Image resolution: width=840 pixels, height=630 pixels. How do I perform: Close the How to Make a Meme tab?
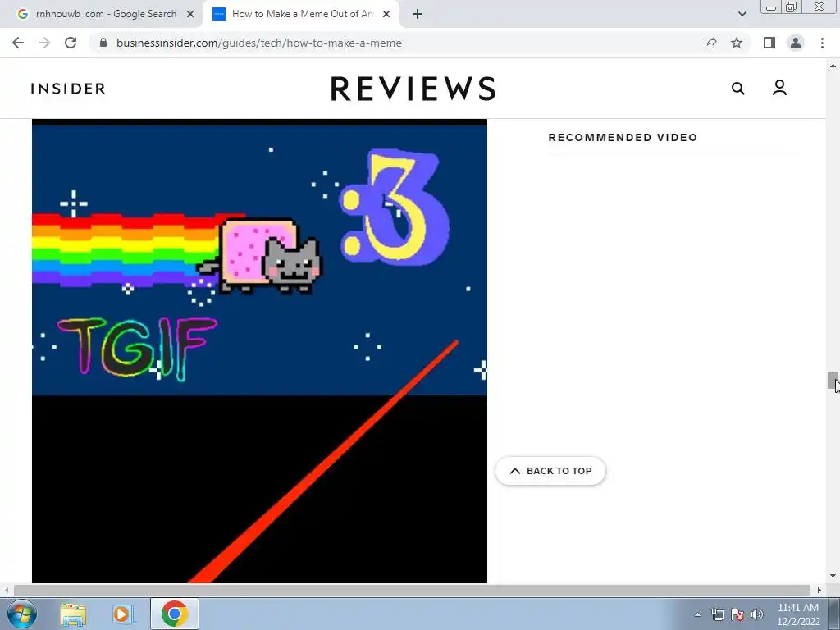tap(386, 14)
